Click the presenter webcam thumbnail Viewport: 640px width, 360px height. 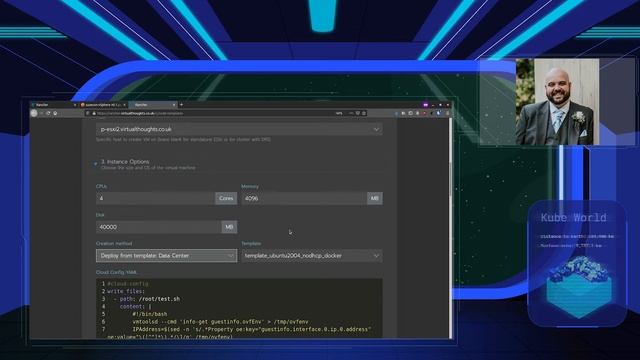coord(557,102)
